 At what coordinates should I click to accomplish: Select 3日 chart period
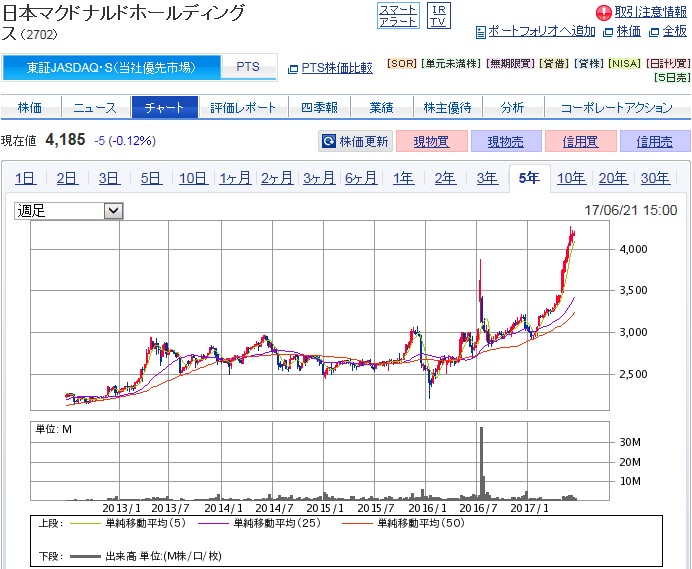click(109, 178)
